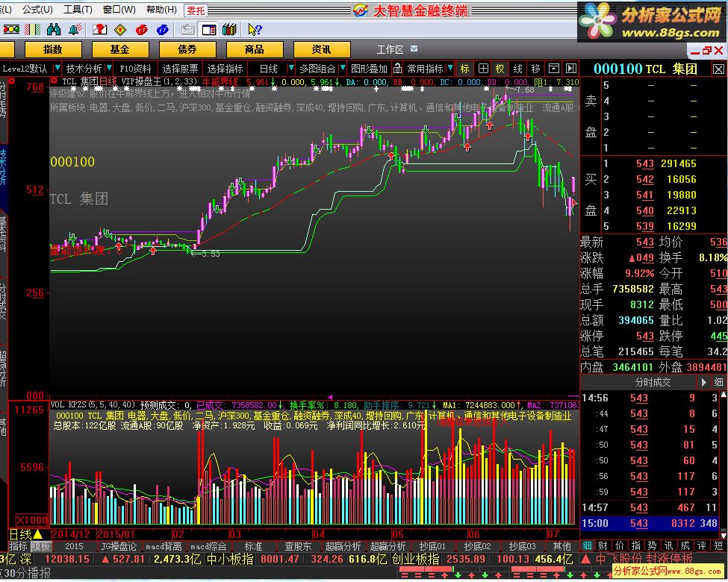Screen dimensions: 728x582
Task: Click the 中小板指 index ticker
Action: point(230,559)
